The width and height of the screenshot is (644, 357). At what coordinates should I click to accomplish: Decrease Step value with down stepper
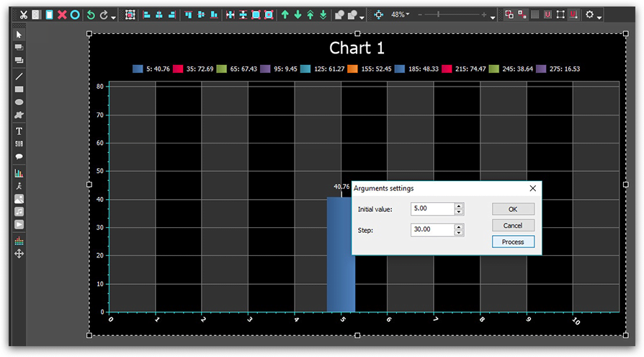459,233
